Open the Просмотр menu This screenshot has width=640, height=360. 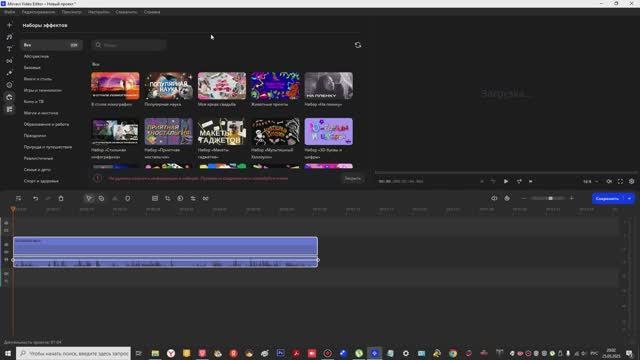[71, 12]
